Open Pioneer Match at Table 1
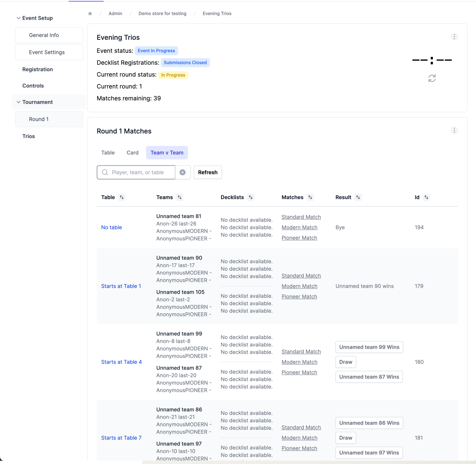This screenshot has width=476, height=464. [299, 297]
